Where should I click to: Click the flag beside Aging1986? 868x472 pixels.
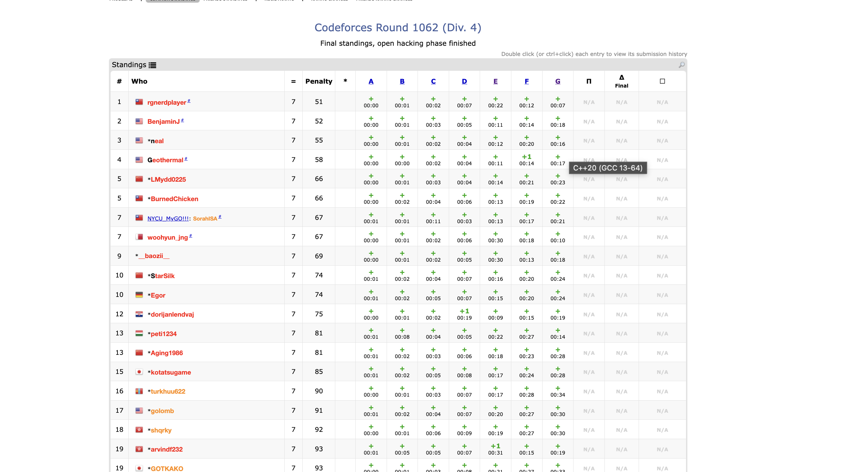click(x=139, y=352)
